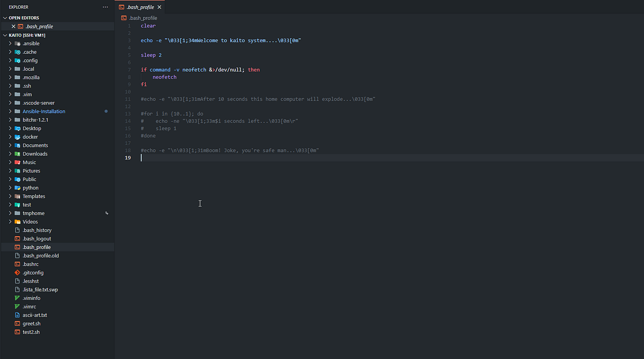
Task: Click the Vim icon next to .viminfo
Action: (x=16, y=298)
